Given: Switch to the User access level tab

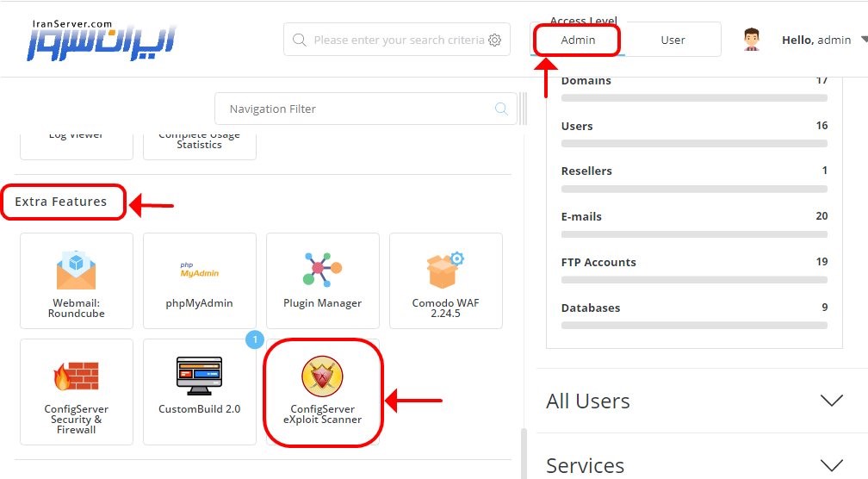Looking at the screenshot, I should coord(673,40).
